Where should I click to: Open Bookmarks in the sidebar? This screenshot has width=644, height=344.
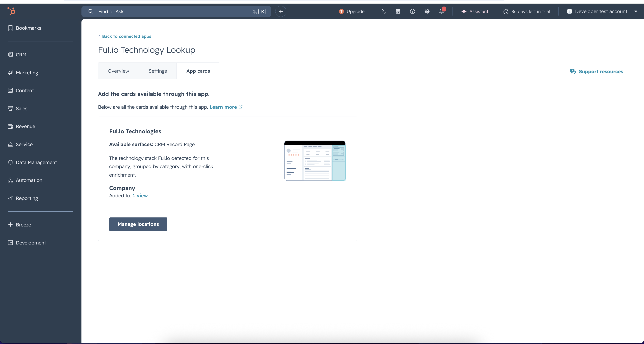25,28
